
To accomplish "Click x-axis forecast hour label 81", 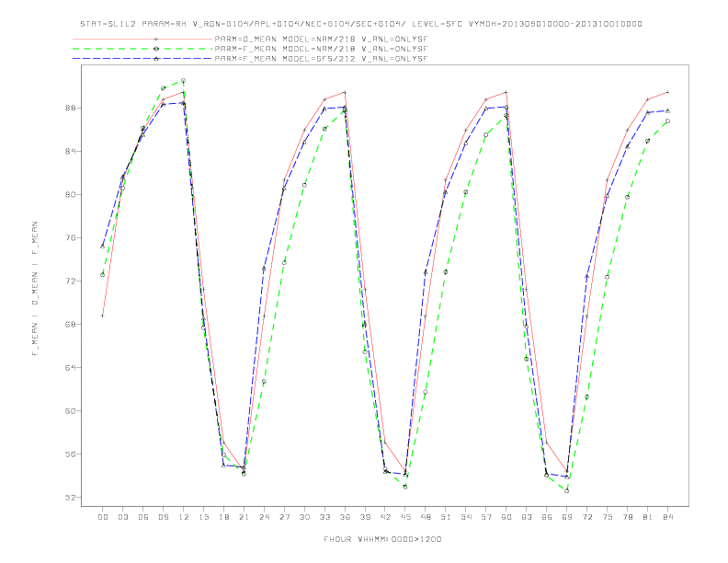I will click(648, 517).
